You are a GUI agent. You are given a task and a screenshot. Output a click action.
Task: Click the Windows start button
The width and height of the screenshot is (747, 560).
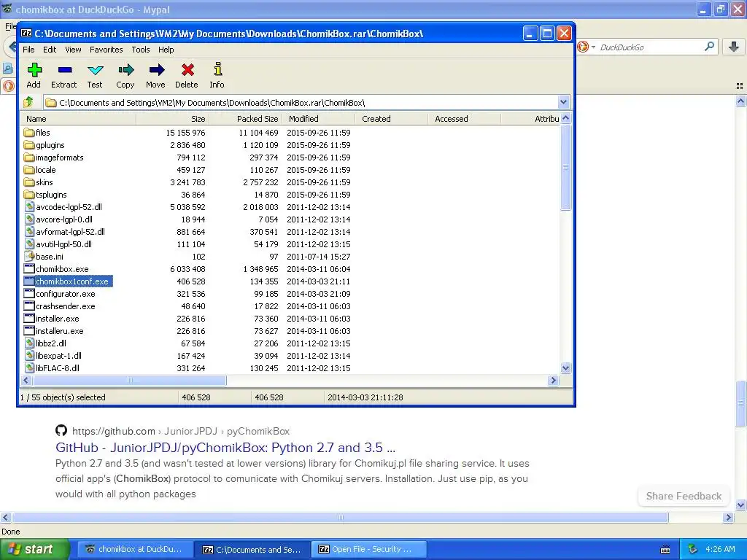[x=34, y=550]
